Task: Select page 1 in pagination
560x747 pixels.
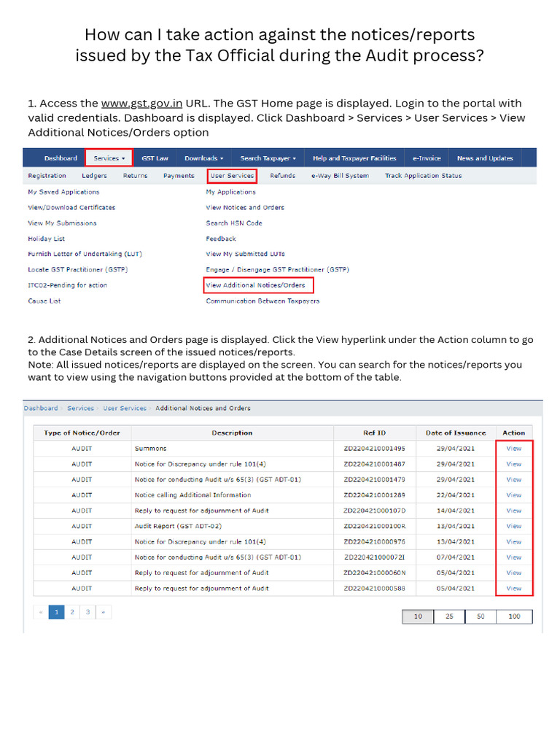Action: (57, 612)
